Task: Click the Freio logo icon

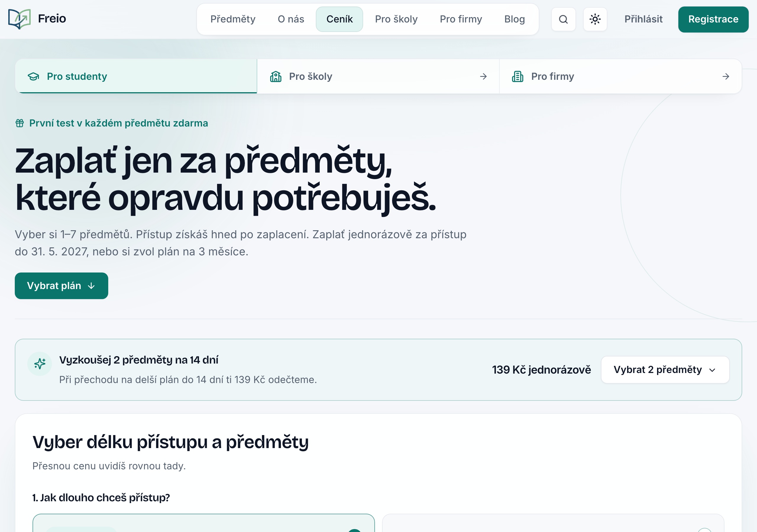Action: [20, 19]
